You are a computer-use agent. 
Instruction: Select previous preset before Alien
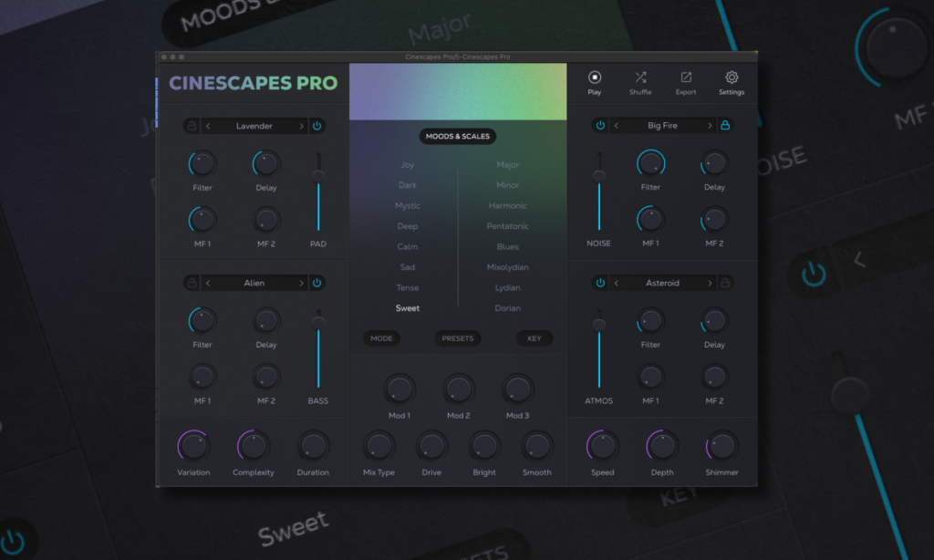pyautogui.click(x=208, y=283)
